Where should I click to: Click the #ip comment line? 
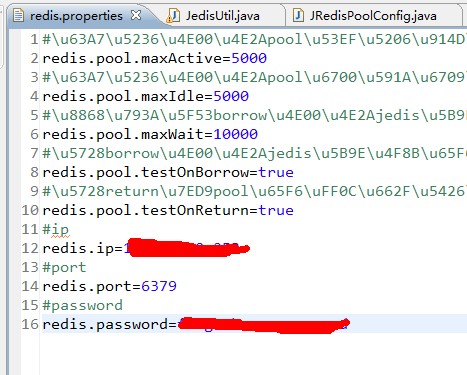coord(56,229)
